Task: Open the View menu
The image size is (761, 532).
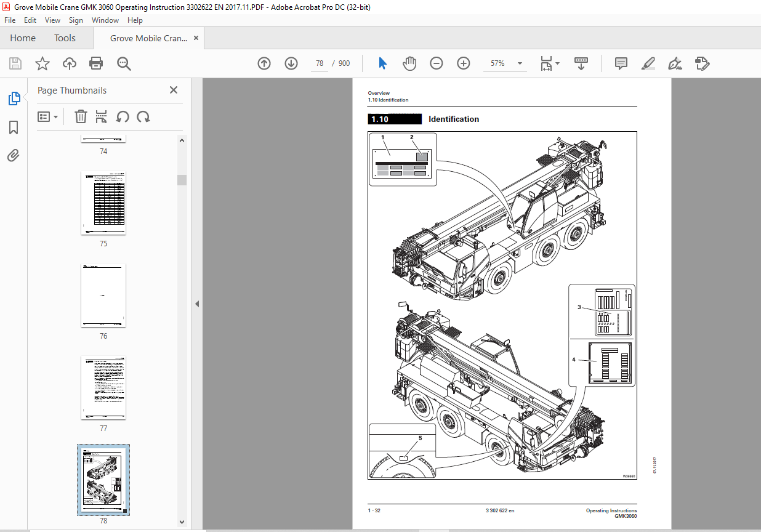Action: point(52,20)
